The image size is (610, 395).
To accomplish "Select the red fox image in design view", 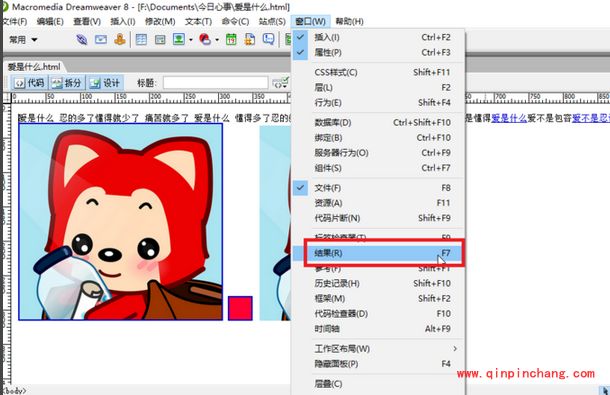I will [x=121, y=222].
